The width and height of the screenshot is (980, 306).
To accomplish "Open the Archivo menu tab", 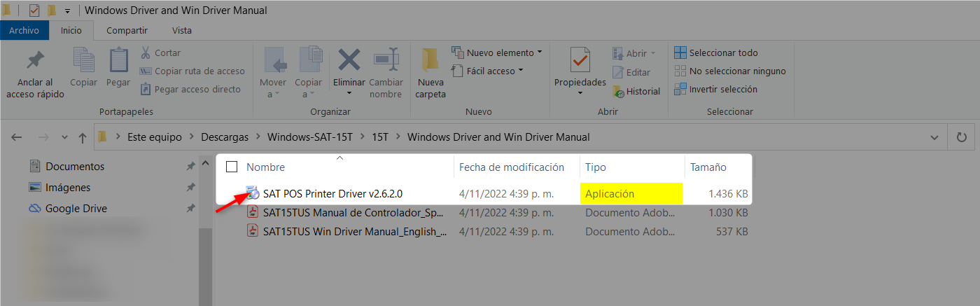I will [x=24, y=30].
